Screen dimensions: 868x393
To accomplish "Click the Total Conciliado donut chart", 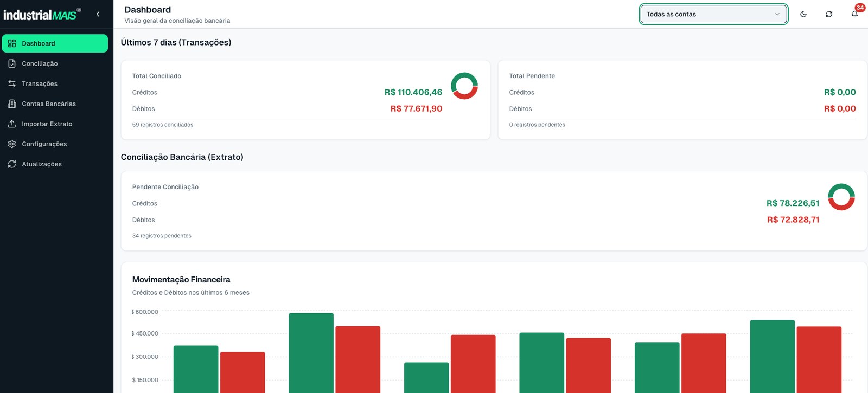I will 464,86.
